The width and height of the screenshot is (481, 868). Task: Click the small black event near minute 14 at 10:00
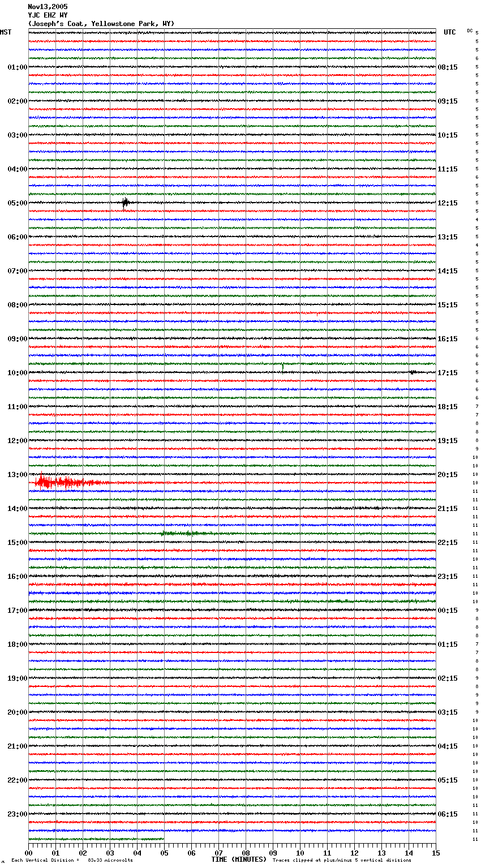(413, 372)
